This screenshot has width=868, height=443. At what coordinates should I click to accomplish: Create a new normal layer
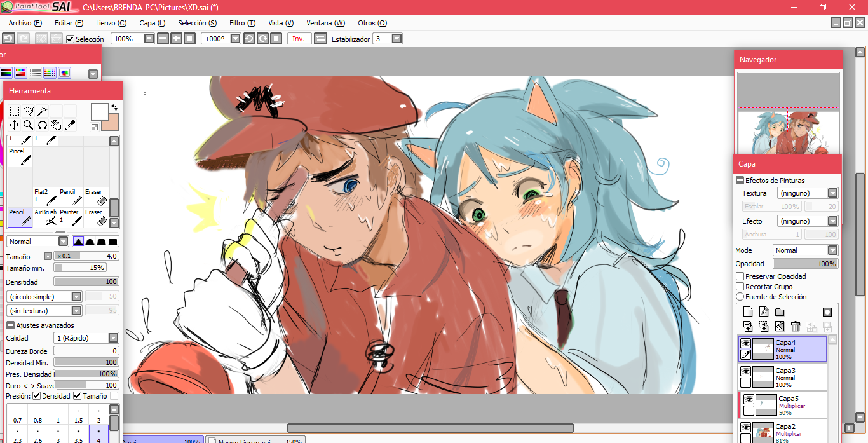(x=748, y=311)
